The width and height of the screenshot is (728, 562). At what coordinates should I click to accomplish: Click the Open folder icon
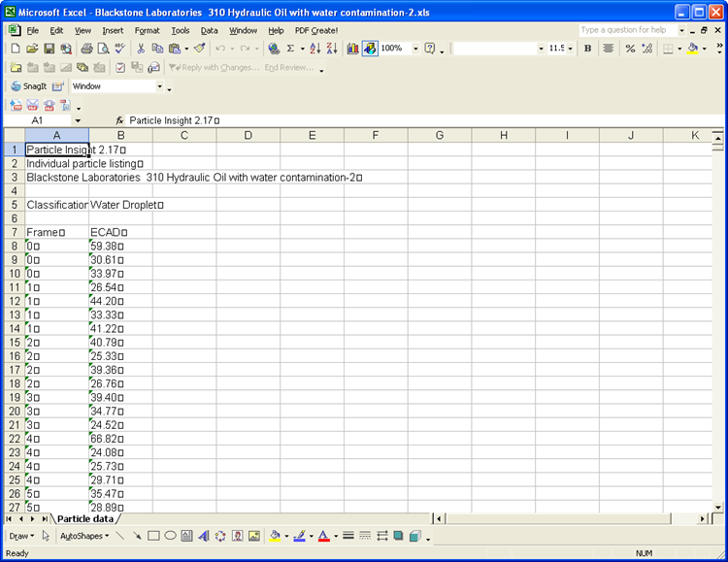point(32,49)
